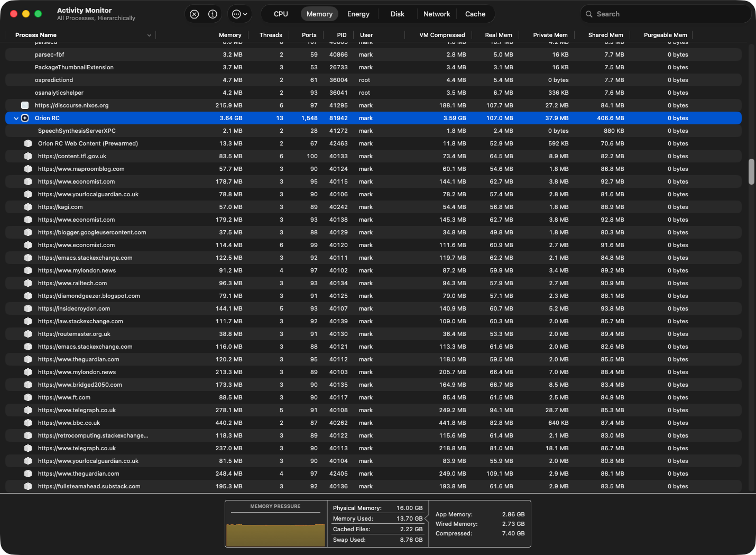Click the Orion RC app icon

point(25,118)
